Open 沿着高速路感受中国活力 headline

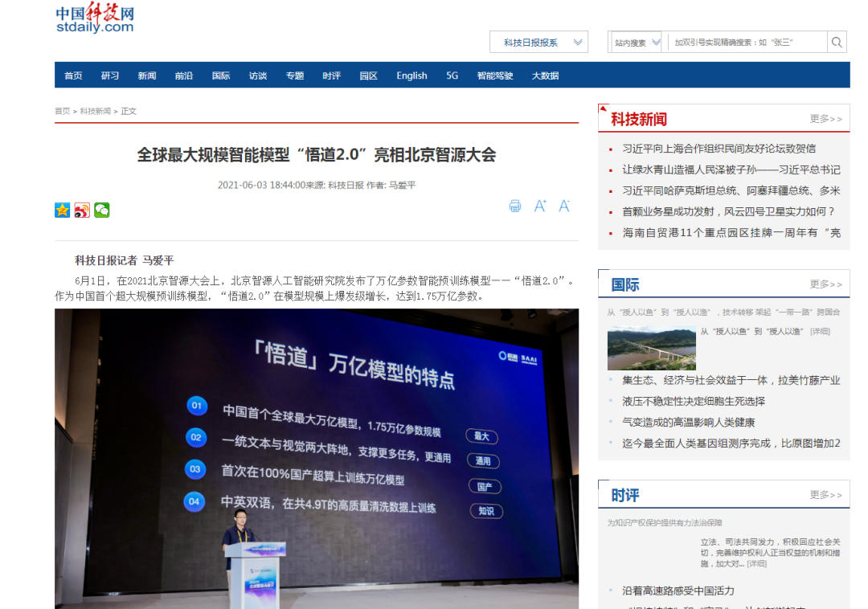pos(678,591)
